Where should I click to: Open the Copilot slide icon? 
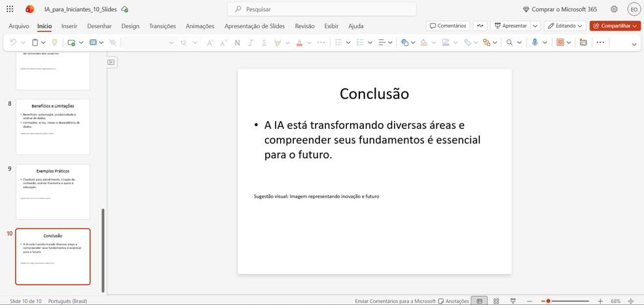[x=582, y=43]
